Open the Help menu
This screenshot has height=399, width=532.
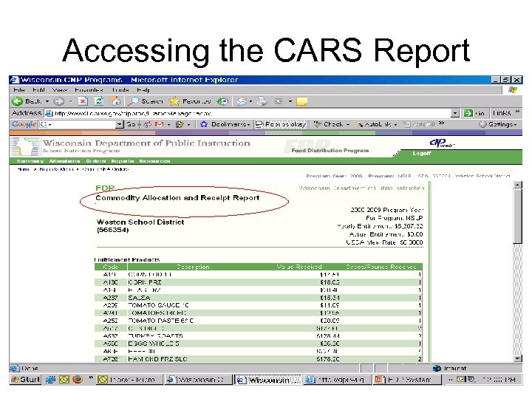pyautogui.click(x=143, y=90)
